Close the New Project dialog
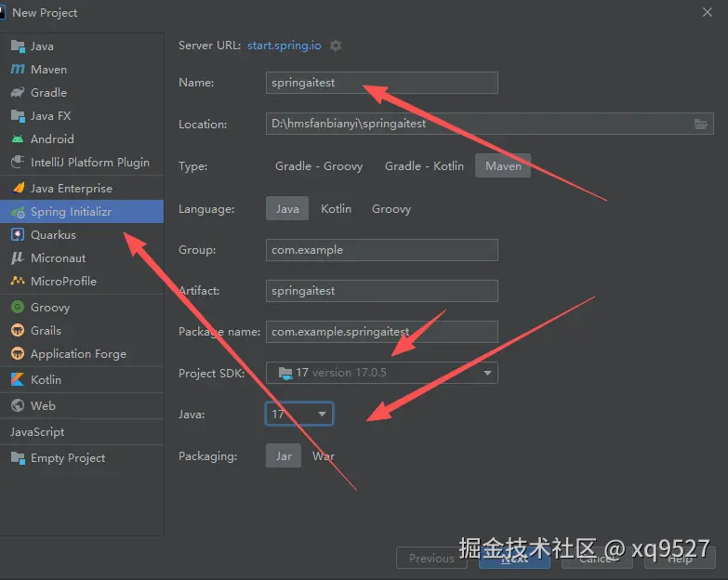728x580 pixels. [x=708, y=12]
